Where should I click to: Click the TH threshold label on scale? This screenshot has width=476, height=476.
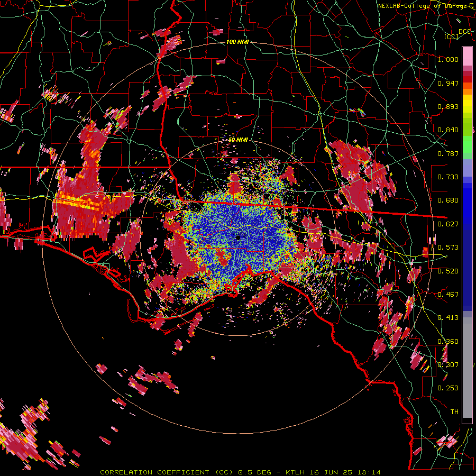click(x=454, y=412)
